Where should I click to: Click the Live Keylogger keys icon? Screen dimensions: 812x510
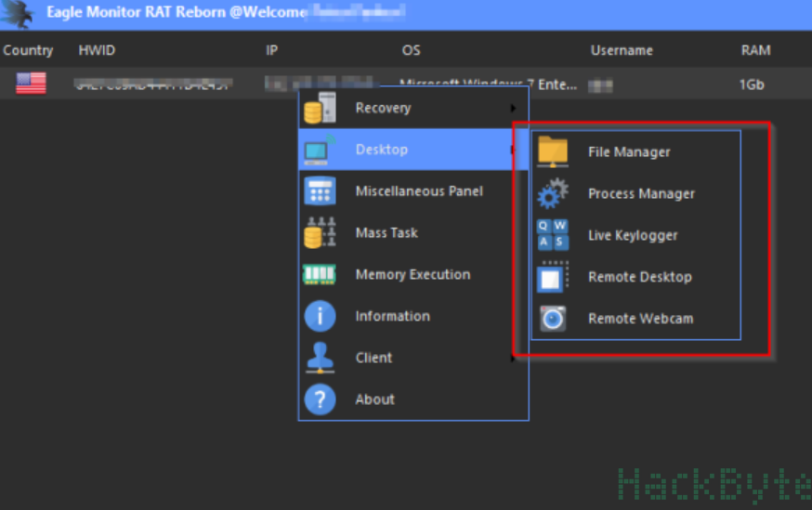[553, 235]
